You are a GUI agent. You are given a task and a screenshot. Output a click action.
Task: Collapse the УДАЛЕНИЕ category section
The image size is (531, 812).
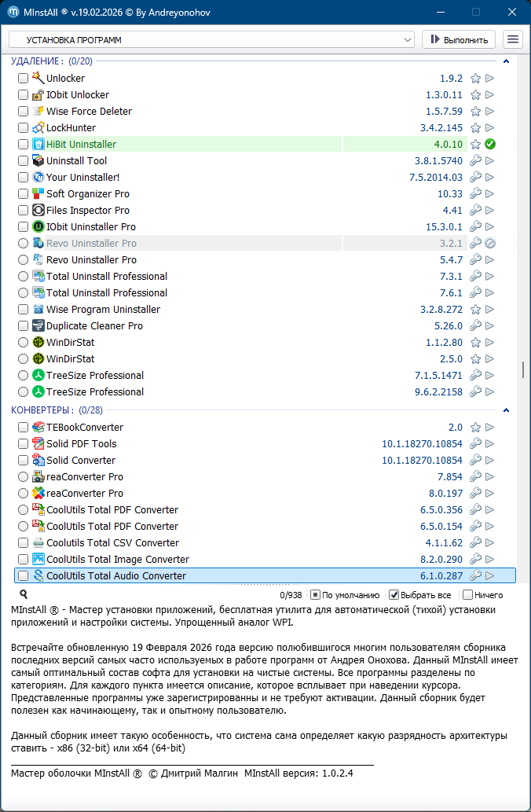click(x=506, y=61)
